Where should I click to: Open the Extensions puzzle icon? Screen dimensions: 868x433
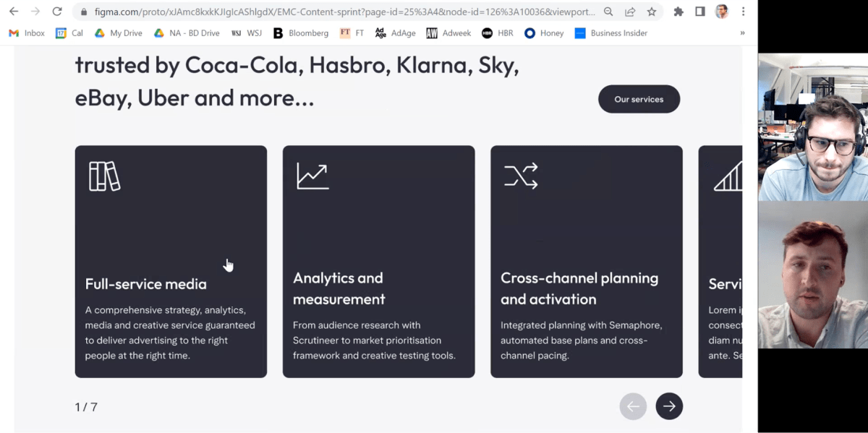click(x=678, y=12)
